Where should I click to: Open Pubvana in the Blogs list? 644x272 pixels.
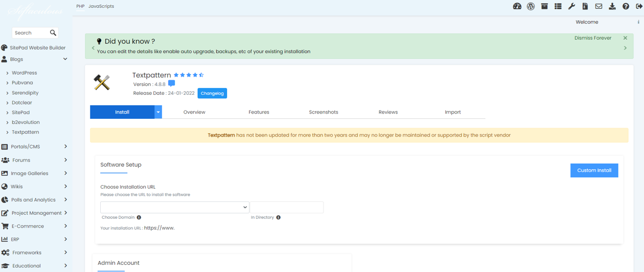22,83
